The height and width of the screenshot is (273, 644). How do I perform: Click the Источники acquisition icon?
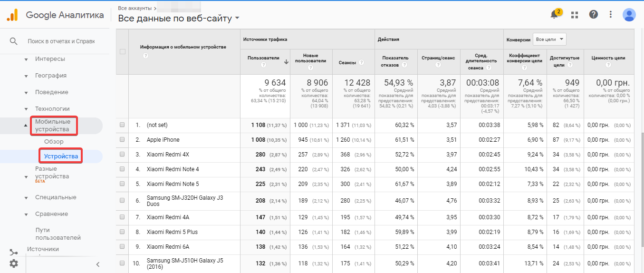(x=13, y=253)
